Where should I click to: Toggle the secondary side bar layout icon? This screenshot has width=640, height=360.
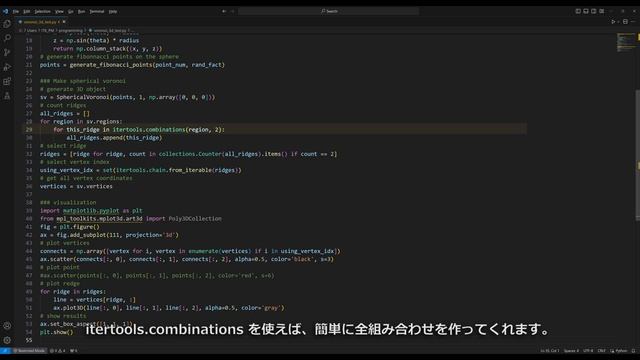click(593, 11)
